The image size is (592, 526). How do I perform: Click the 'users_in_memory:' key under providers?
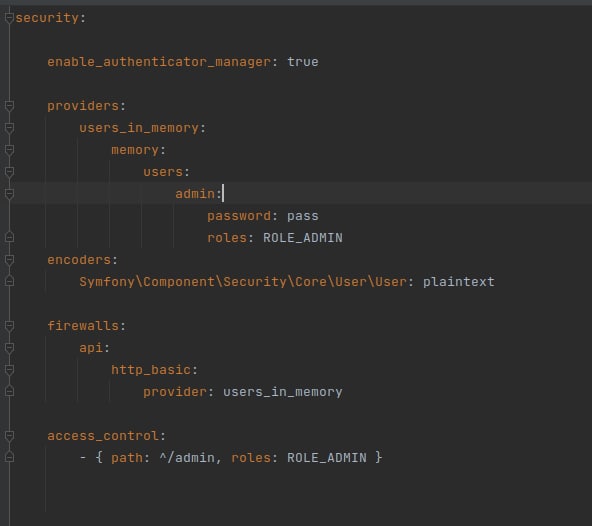(x=143, y=128)
